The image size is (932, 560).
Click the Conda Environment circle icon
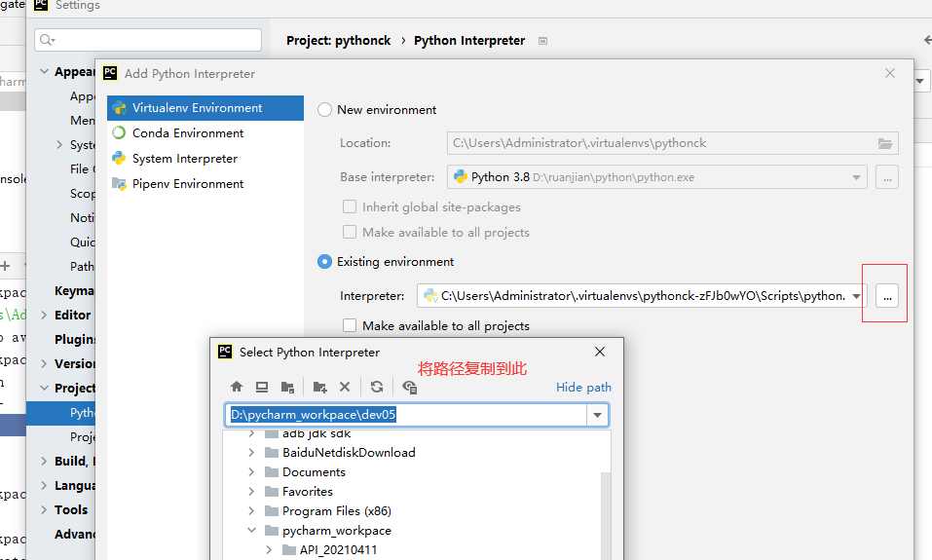(119, 132)
